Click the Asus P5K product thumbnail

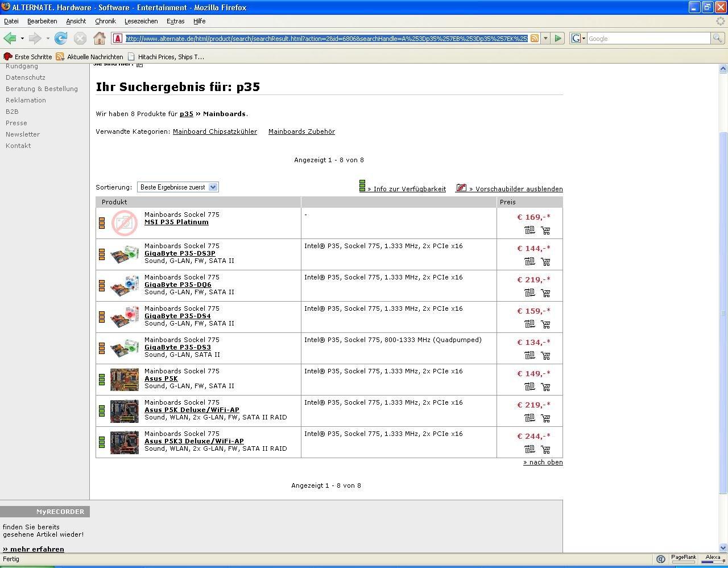125,380
